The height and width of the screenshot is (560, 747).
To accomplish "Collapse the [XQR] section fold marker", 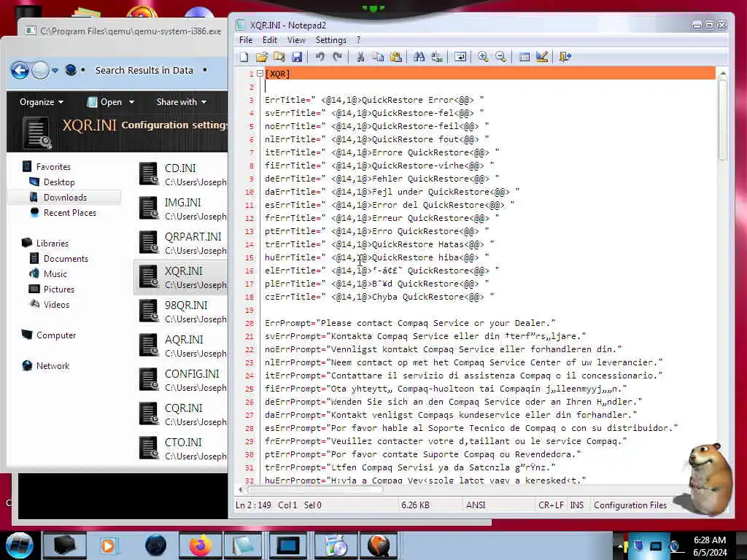I will (x=260, y=74).
